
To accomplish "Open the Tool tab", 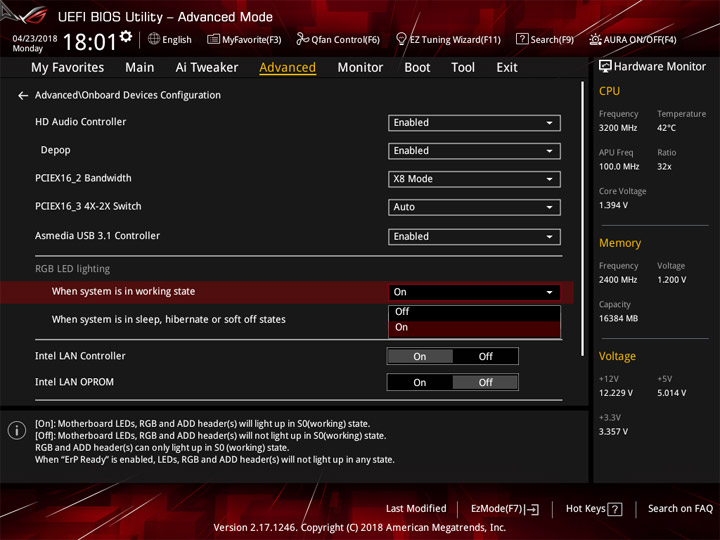I will [463, 68].
